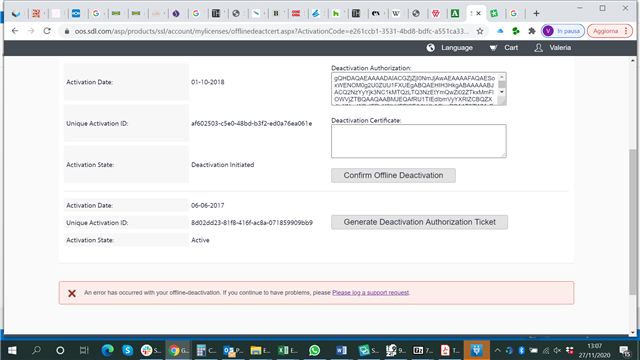Switch to the green A tab
The image size is (640, 360).
click(x=455, y=13)
